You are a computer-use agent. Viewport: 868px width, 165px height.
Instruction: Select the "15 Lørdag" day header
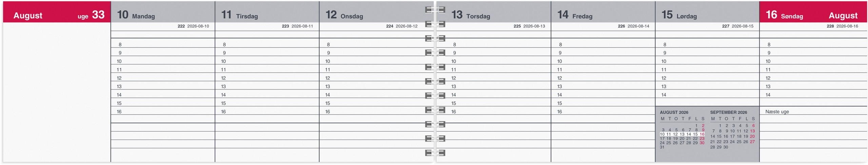click(679, 15)
